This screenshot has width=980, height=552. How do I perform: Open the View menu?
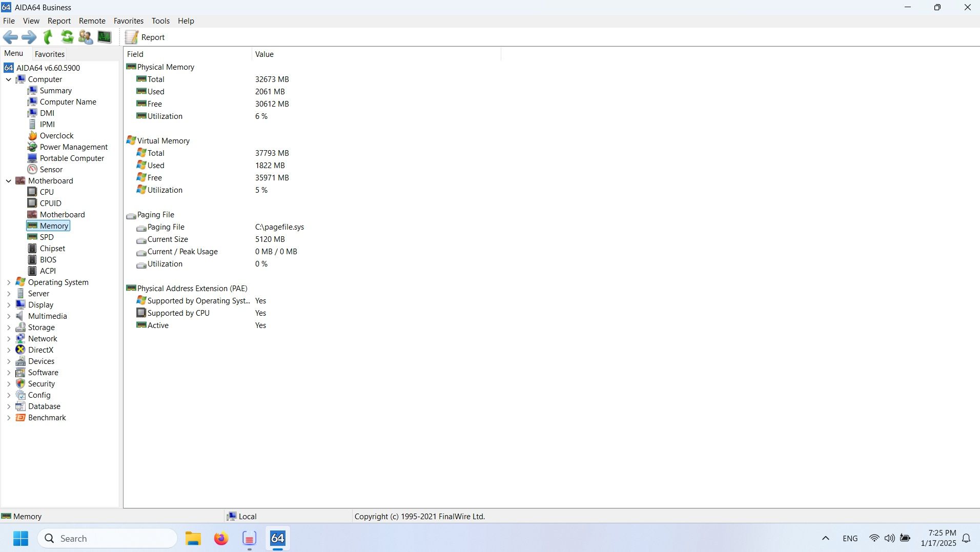pos(31,21)
